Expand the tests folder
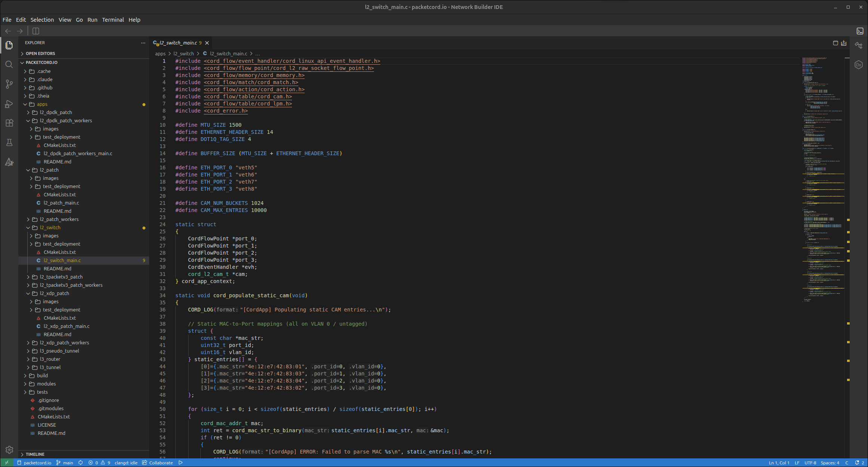Screen dimensions: 868x467 (84, 392)
